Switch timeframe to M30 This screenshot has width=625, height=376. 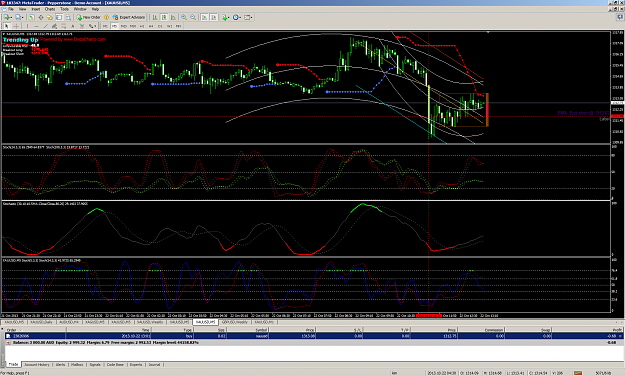(x=133, y=26)
